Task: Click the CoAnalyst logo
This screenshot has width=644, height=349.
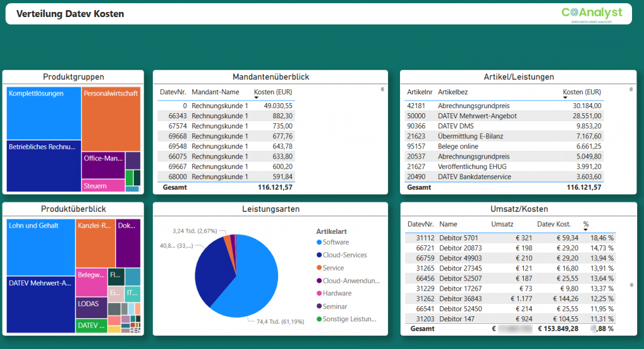Action: tap(592, 15)
